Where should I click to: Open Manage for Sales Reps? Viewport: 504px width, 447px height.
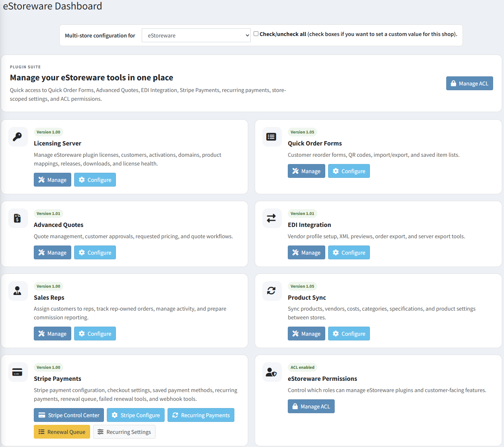52,334
